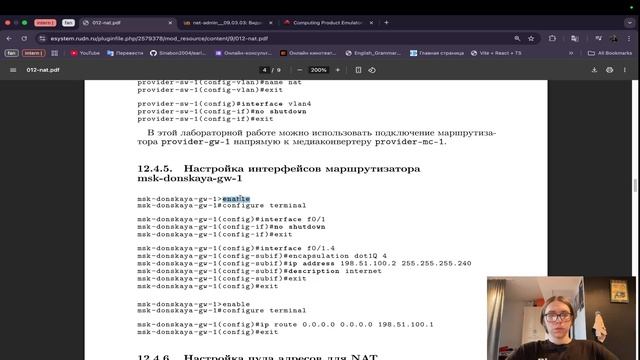Screen dimensions: 640x360
Task: Open the Chrome three-dot menu
Action: [629, 38]
